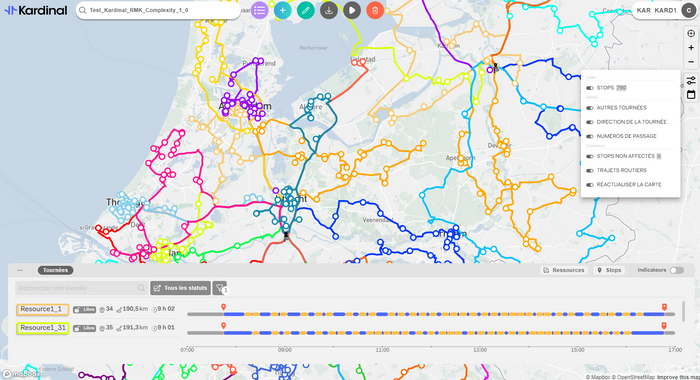Open the user avatar C

[689, 10]
